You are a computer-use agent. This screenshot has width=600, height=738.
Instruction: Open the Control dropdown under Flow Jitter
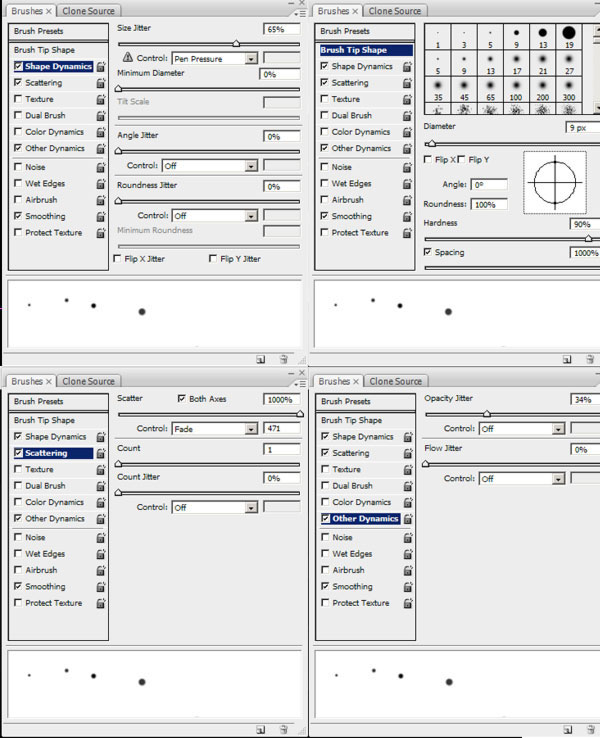558,479
